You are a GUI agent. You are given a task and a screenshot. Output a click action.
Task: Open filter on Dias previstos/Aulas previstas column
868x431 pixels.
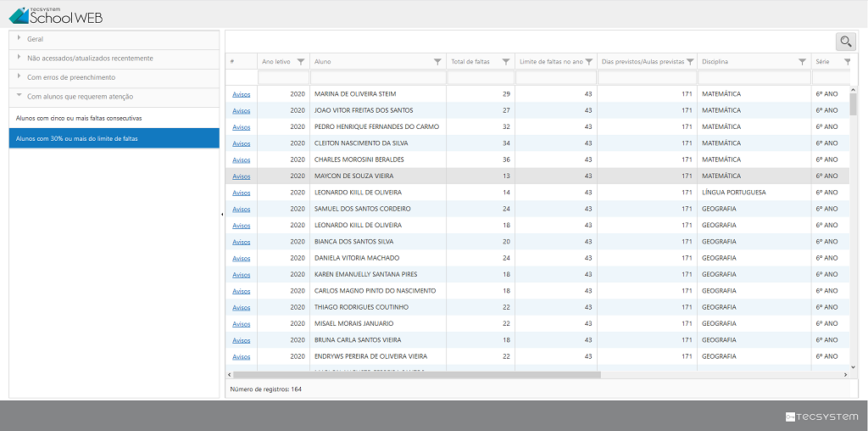[x=690, y=62]
